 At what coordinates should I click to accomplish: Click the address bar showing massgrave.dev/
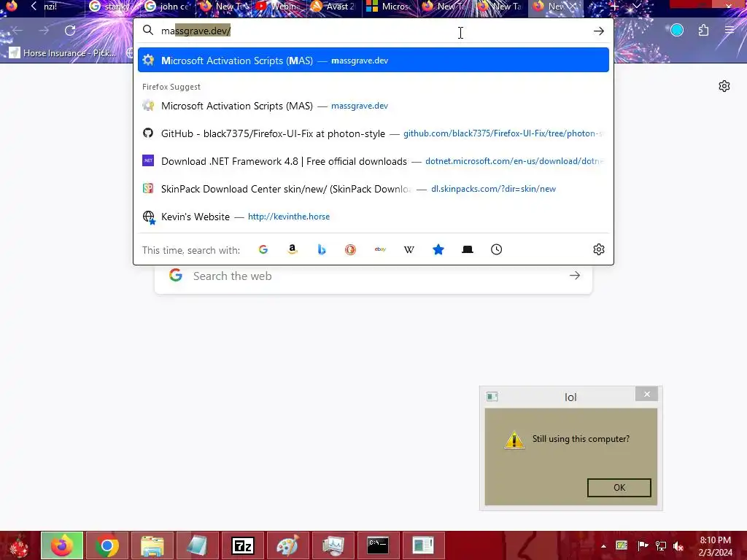click(373, 31)
